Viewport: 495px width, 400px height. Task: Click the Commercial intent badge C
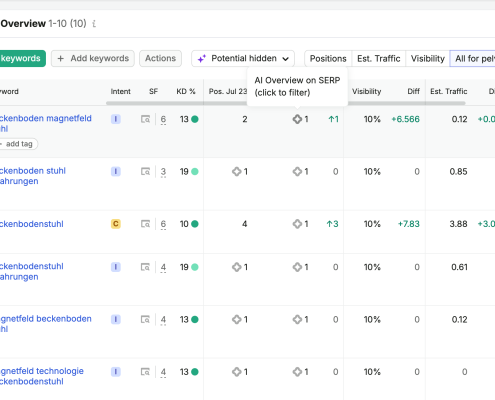coord(116,224)
